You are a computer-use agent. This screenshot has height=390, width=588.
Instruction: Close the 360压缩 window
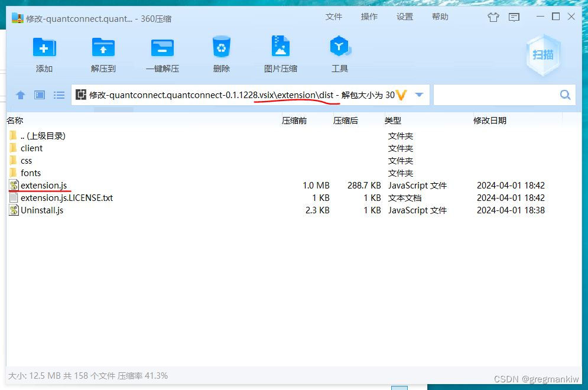(x=571, y=17)
